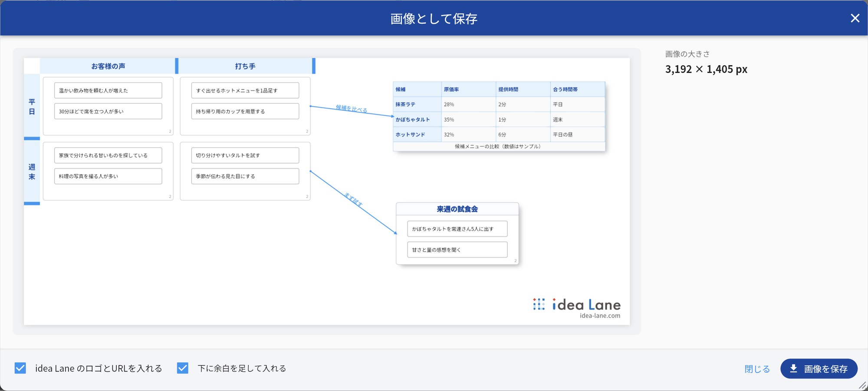Click the 画像として保存 dialog title
Viewport: 868px width, 391px height.
click(434, 19)
